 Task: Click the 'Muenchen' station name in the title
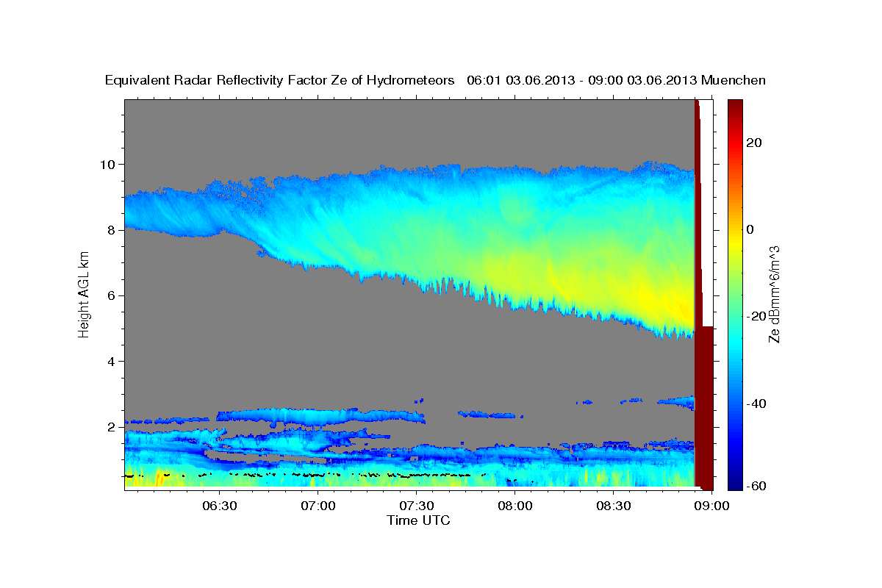(x=734, y=80)
